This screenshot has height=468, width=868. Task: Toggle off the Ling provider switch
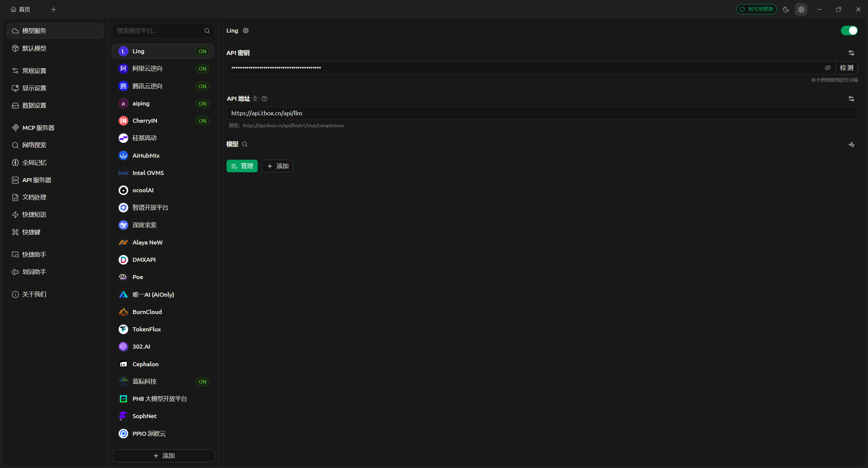pos(849,31)
